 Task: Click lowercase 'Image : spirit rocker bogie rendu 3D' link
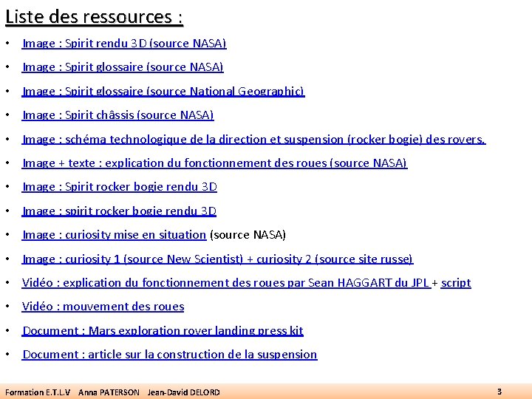point(119,211)
